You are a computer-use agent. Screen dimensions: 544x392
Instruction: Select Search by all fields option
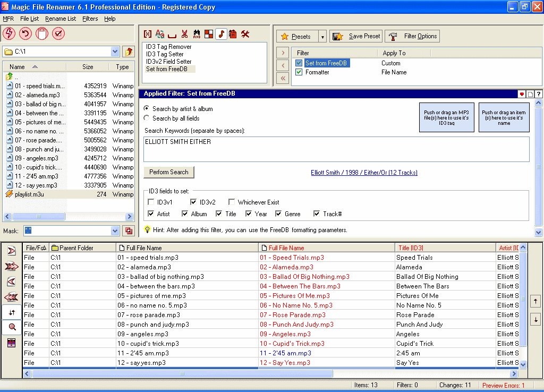pyautogui.click(x=147, y=118)
